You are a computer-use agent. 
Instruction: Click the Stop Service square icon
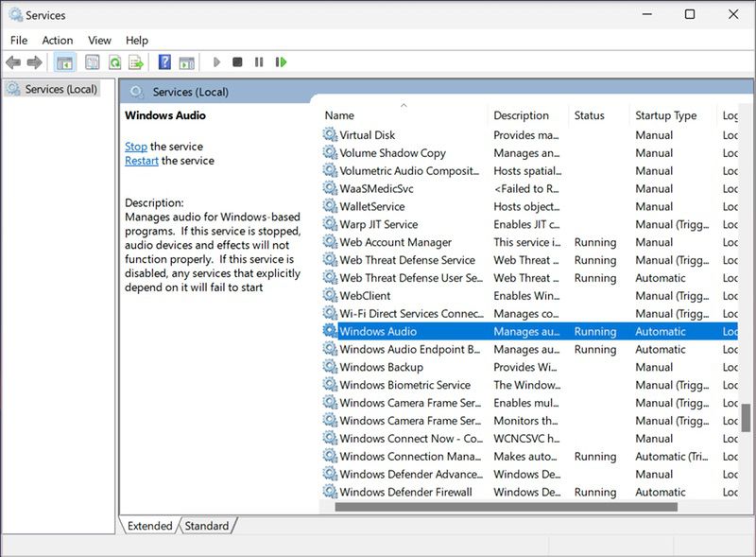click(237, 61)
